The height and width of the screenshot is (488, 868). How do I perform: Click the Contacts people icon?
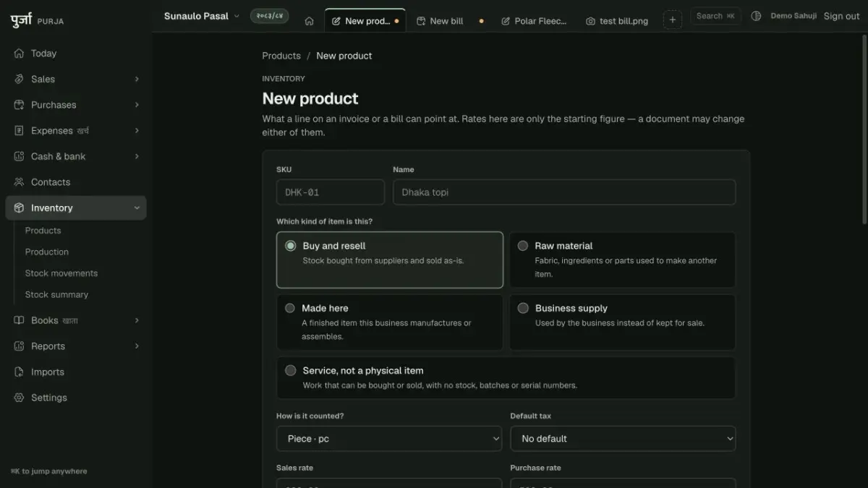click(x=19, y=182)
